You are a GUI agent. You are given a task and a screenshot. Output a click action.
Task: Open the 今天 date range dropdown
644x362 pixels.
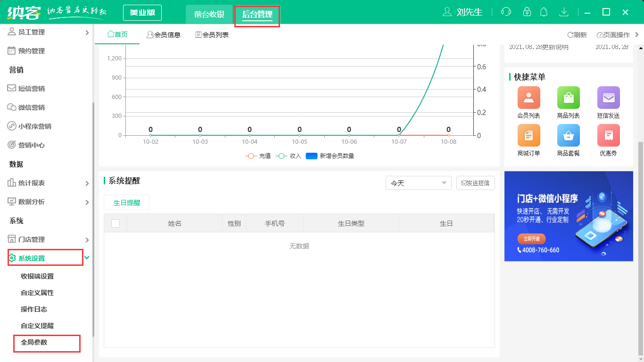coord(418,183)
